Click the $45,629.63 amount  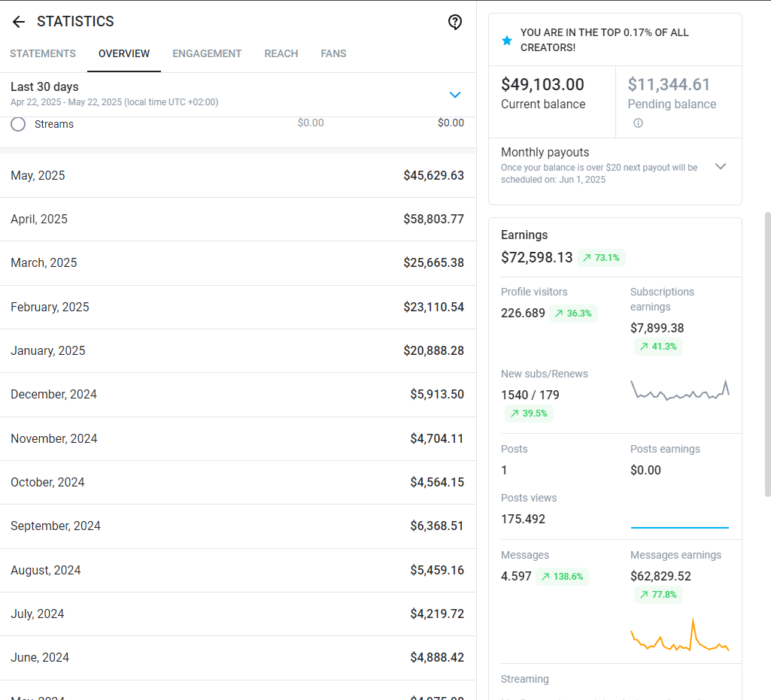[434, 175]
